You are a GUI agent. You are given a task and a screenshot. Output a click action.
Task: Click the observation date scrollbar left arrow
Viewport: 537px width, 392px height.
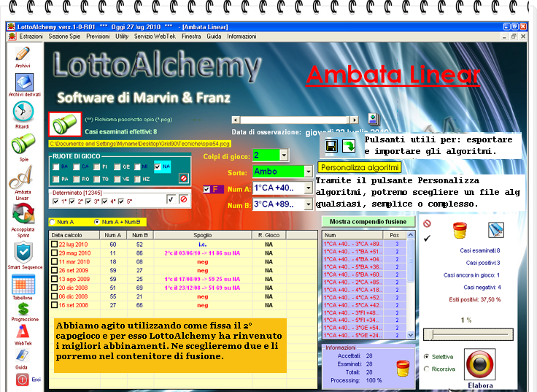pos(236,120)
